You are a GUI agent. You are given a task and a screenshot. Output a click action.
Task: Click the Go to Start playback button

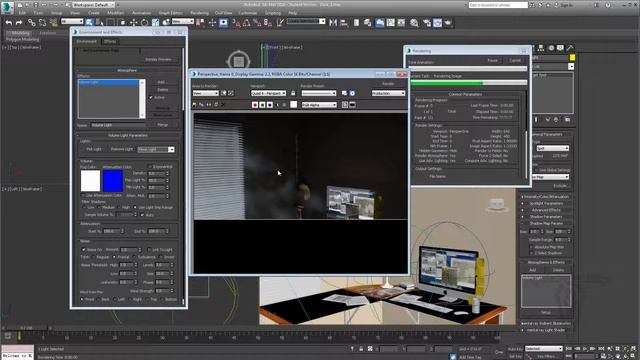pos(569,349)
